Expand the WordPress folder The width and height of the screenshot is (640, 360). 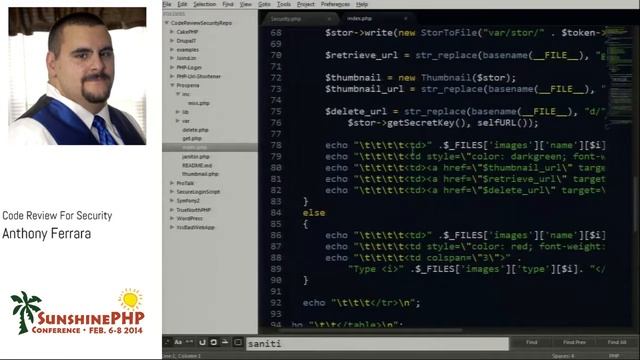(172, 218)
